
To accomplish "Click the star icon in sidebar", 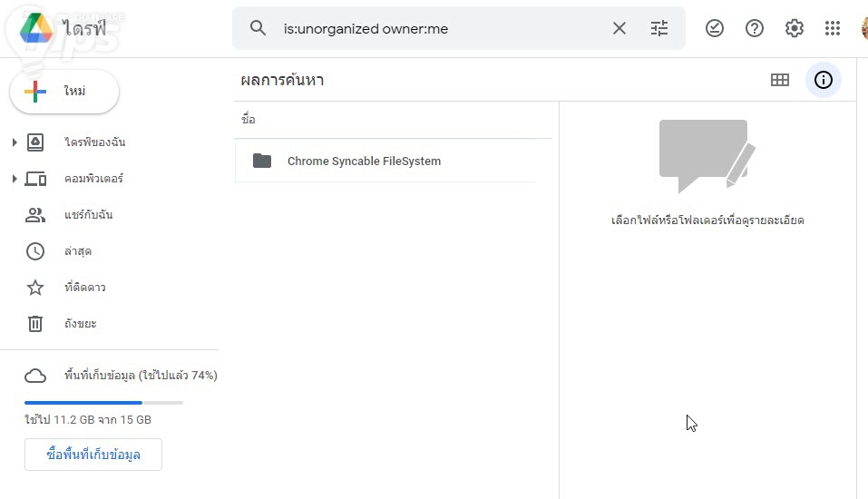I will (35, 288).
